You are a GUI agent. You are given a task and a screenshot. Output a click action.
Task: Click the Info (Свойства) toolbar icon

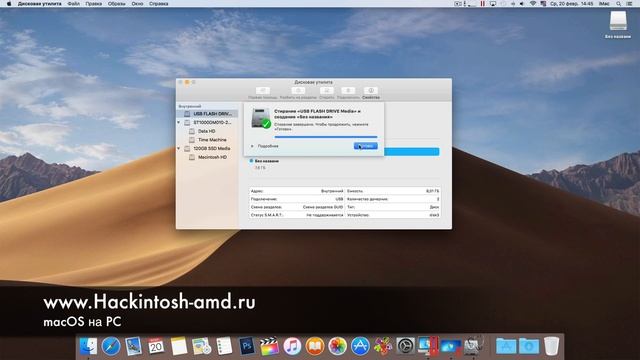pyautogui.click(x=371, y=91)
